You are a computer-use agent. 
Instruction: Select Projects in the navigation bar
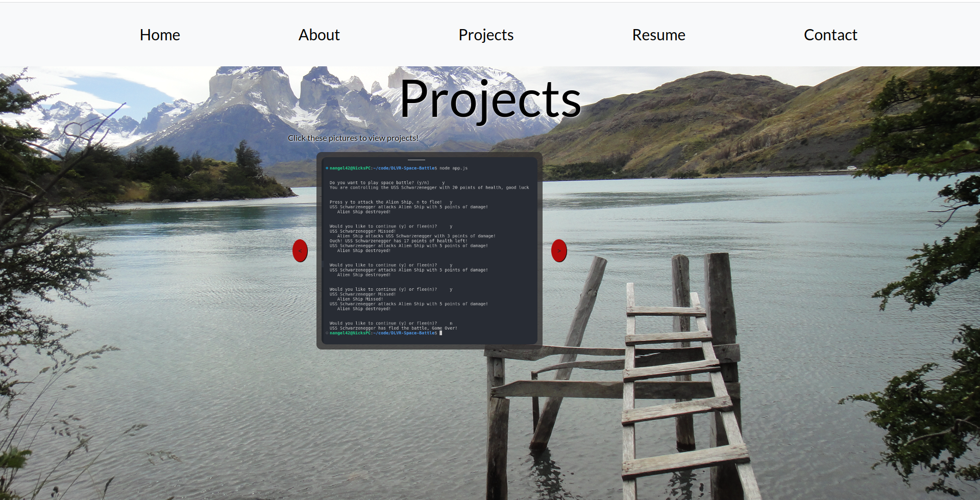[486, 35]
